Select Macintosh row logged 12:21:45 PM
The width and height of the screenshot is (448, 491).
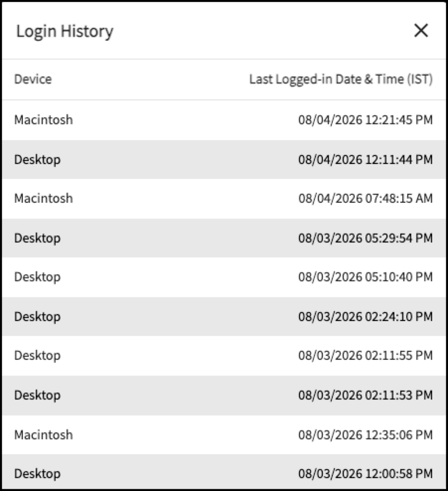[x=224, y=120]
